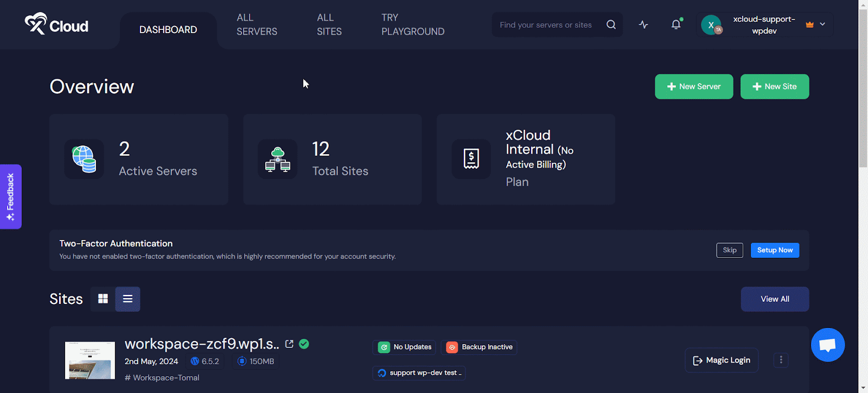Viewport: 868px width, 393px height.
Task: Click the 150MB storage badge
Action: (256, 362)
